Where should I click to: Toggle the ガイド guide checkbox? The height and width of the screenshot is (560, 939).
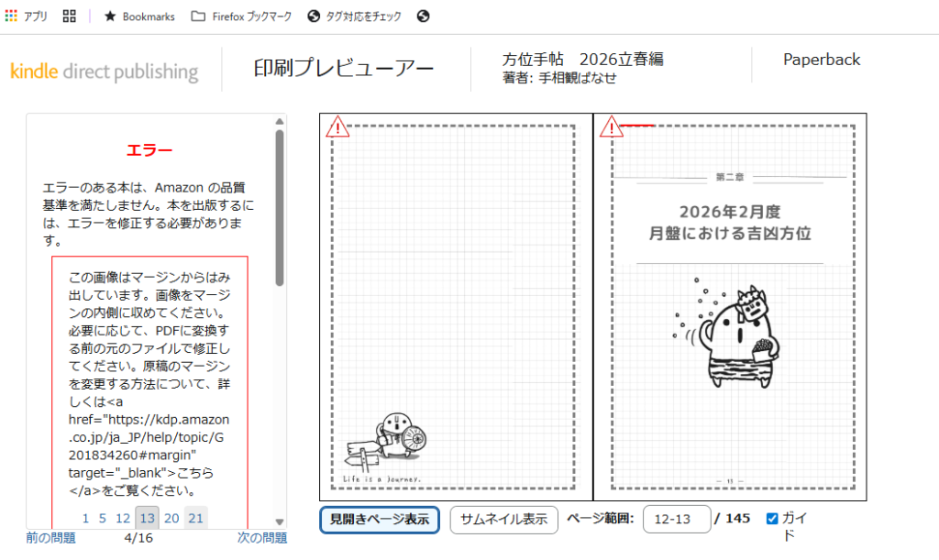[772, 519]
